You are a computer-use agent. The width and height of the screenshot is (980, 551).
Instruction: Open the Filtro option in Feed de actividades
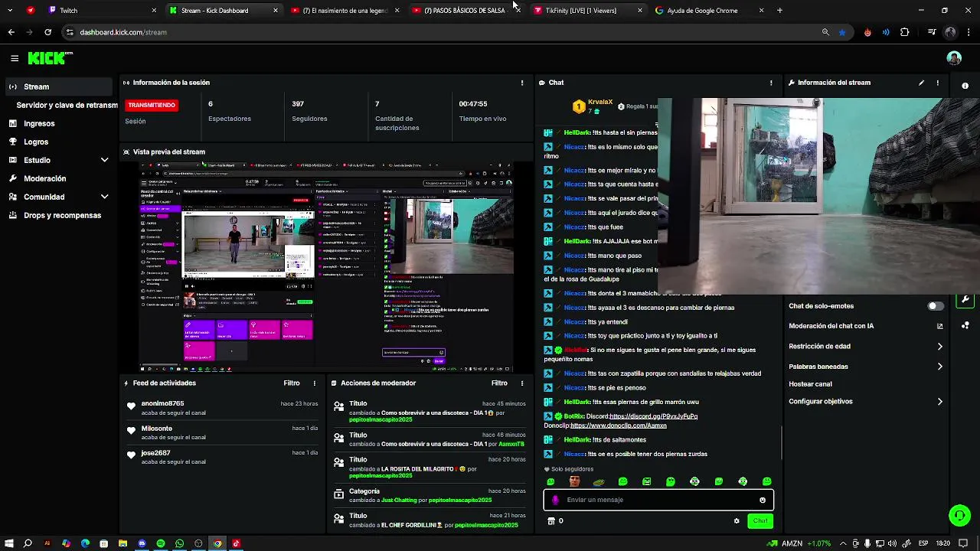(292, 383)
